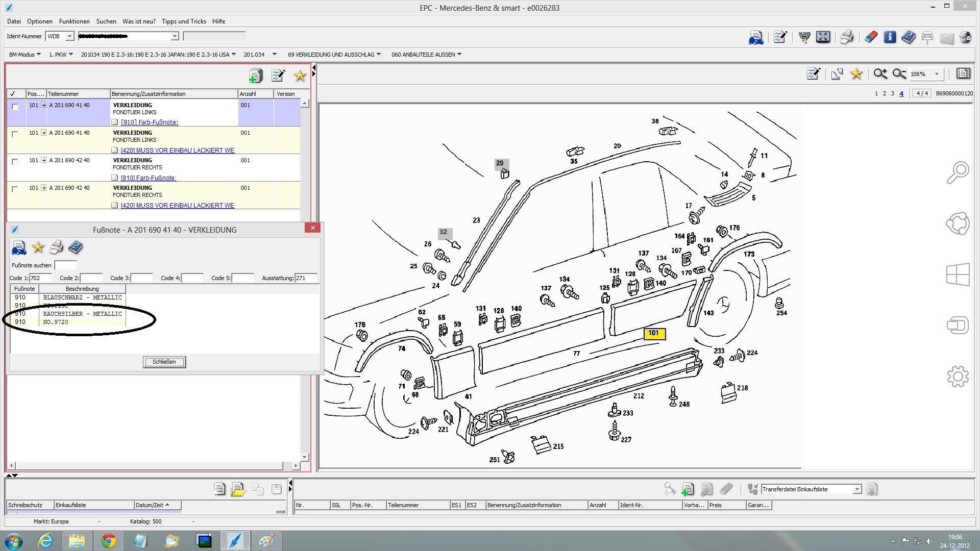Tick checkbox for first A 201 690 41 40 row

pyautogui.click(x=15, y=107)
